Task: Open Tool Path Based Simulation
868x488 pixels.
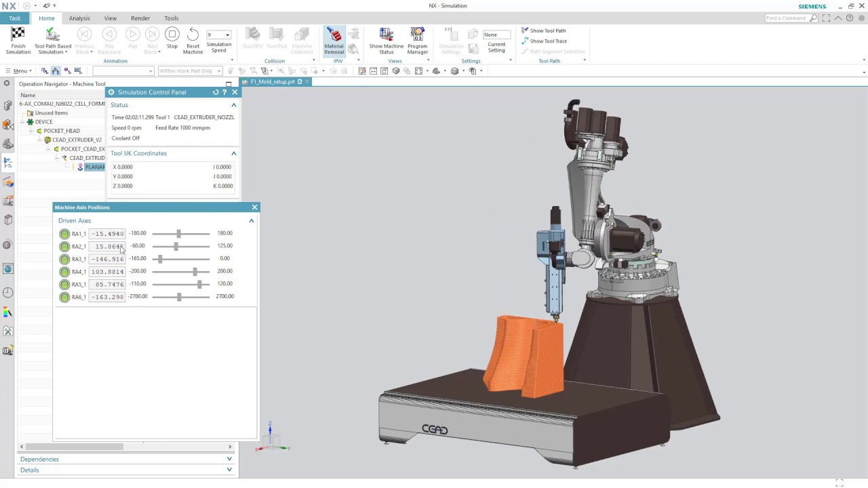Action: pyautogui.click(x=53, y=41)
